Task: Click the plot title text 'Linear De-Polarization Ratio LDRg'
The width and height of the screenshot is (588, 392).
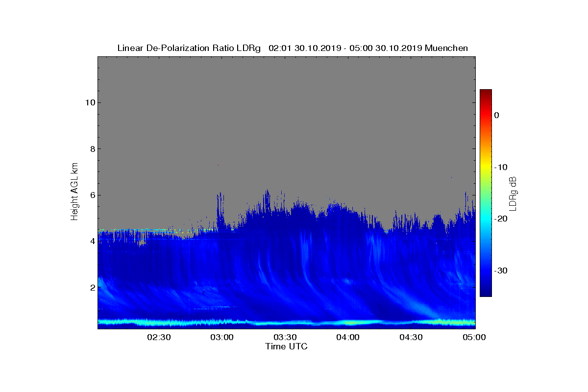Action: click(x=189, y=48)
